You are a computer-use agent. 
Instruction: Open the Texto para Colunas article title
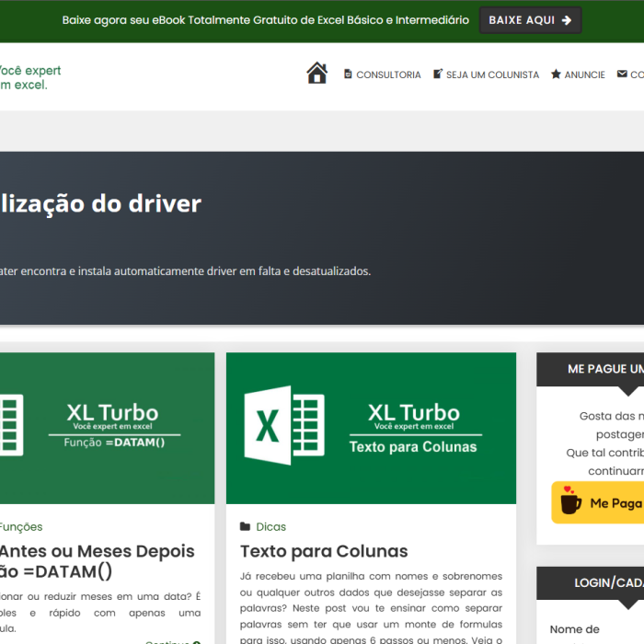click(324, 552)
